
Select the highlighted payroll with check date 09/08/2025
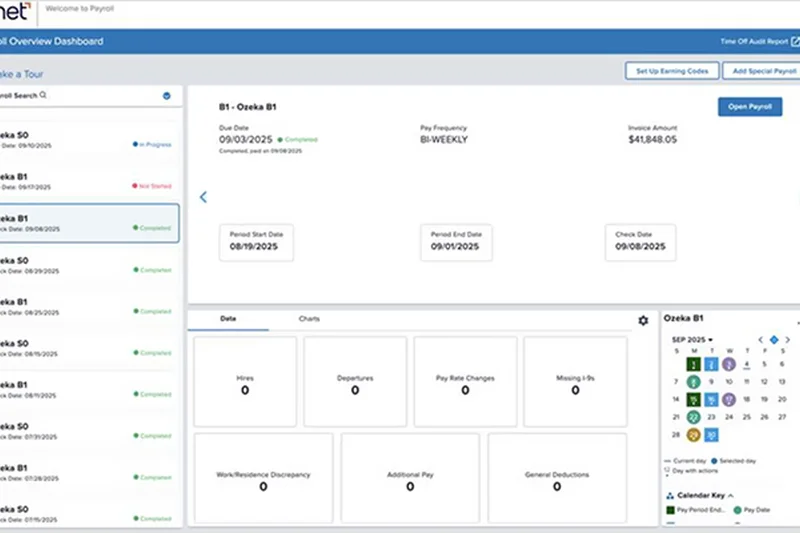tap(89, 223)
